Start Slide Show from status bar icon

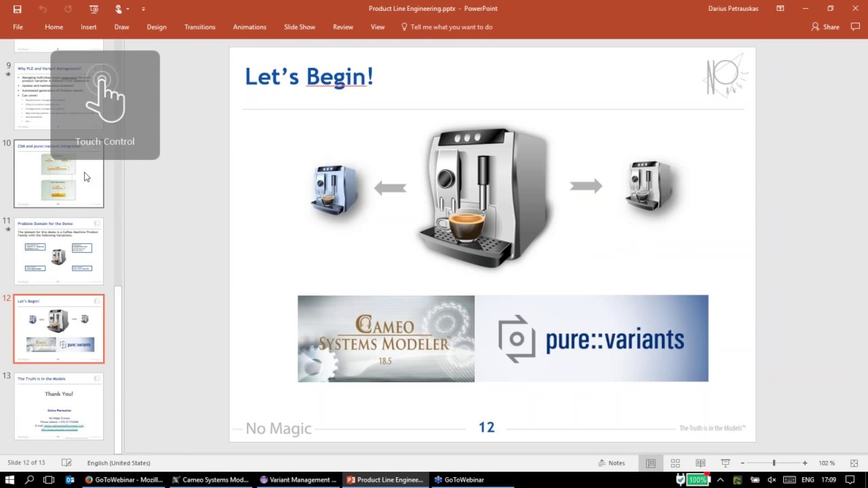click(x=725, y=463)
